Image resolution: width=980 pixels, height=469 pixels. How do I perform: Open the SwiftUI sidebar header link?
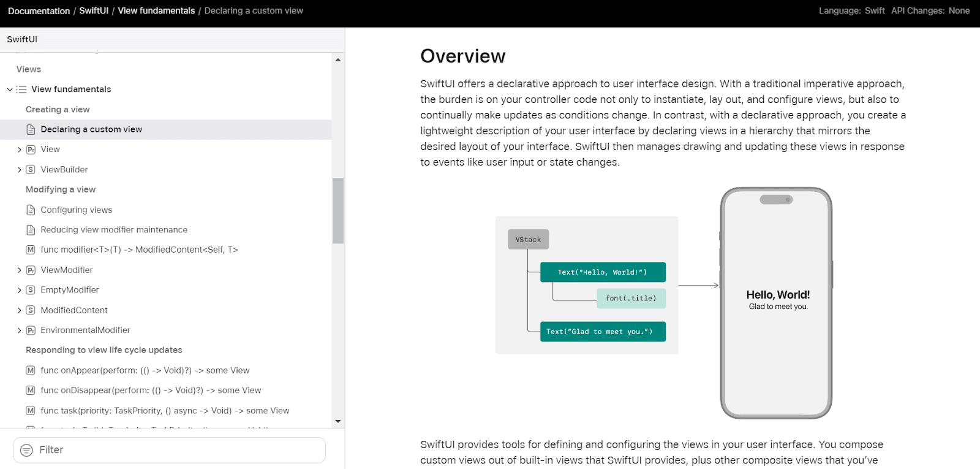tap(22, 39)
